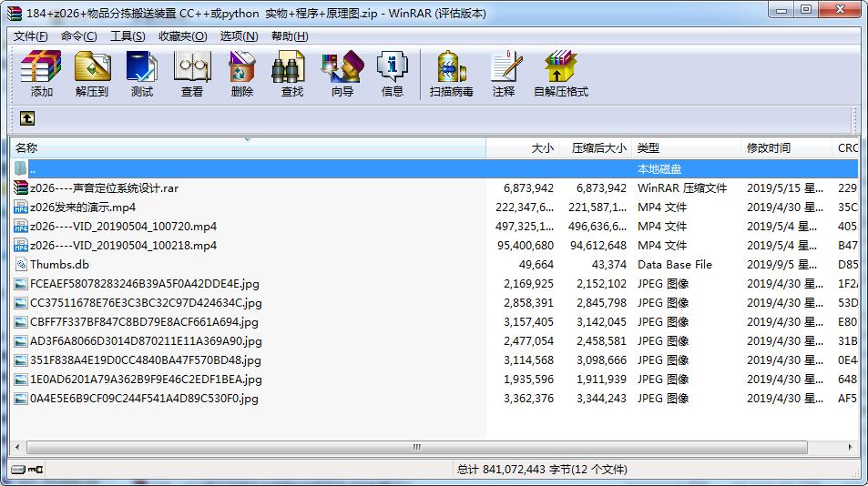Select 351F838A4E19D0CC4840BA47F570BD48.jpg
This screenshot has height=486, width=868.
click(x=145, y=359)
